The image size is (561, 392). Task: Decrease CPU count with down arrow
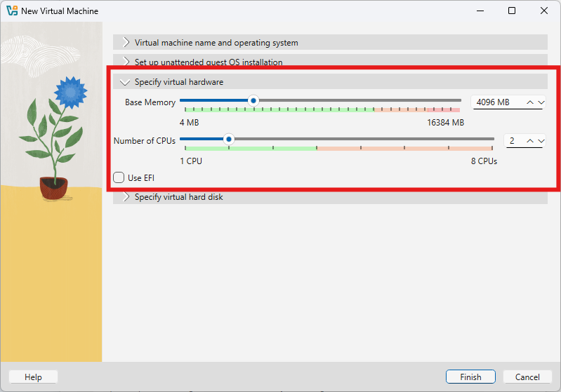[x=541, y=141]
